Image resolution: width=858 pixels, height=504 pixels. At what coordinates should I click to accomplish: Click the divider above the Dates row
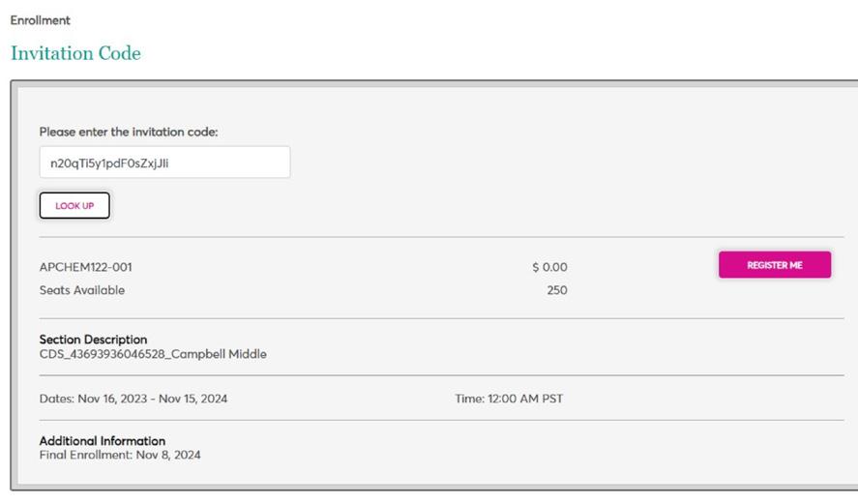click(x=441, y=375)
